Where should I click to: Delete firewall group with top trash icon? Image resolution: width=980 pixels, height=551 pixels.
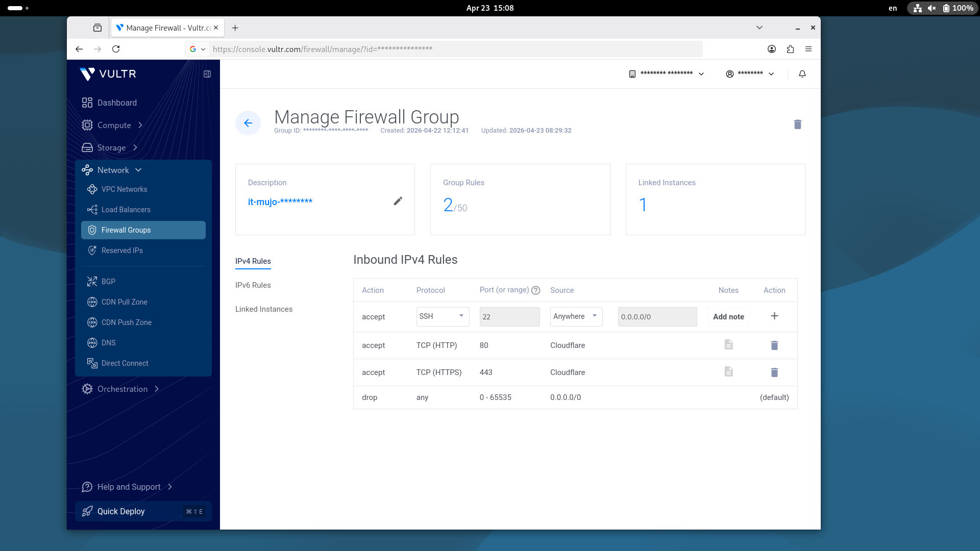(x=798, y=124)
